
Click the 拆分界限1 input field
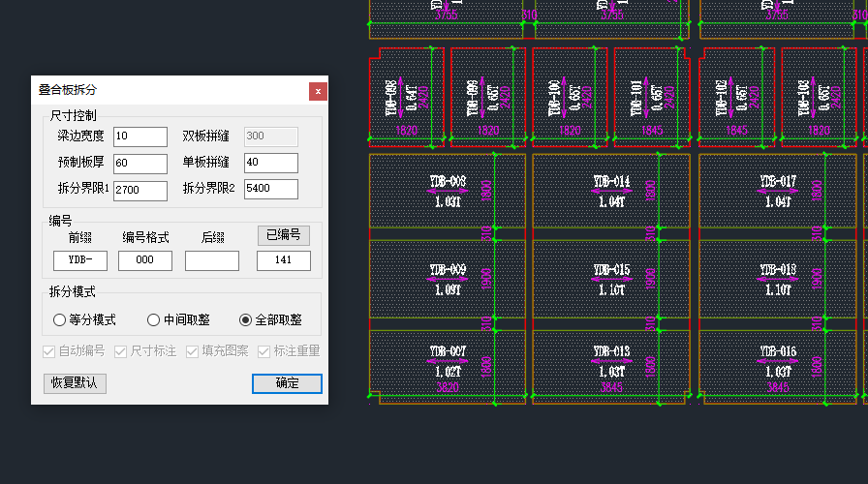(x=139, y=190)
